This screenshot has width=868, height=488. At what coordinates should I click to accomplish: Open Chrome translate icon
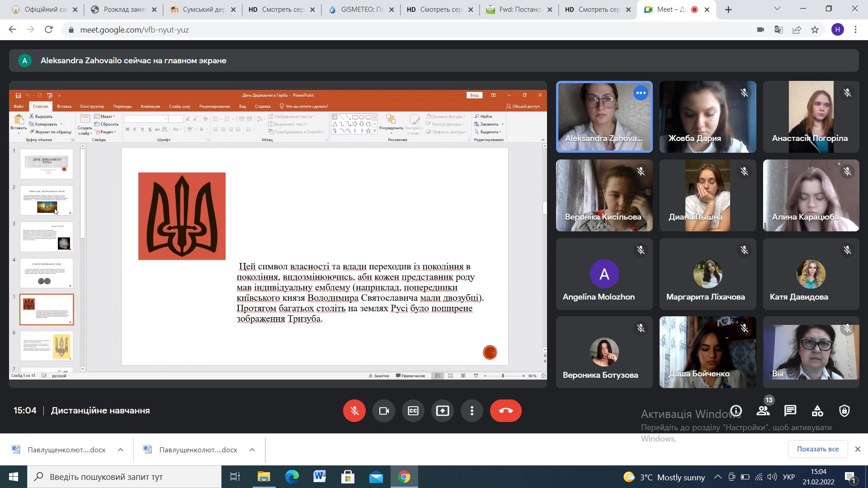(778, 30)
